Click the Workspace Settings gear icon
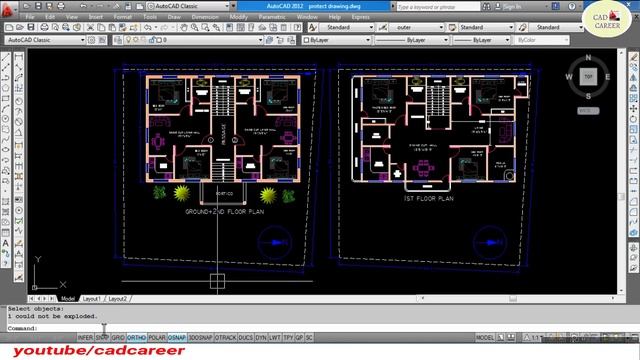Viewport: 640px width, 360px height. 91,40
